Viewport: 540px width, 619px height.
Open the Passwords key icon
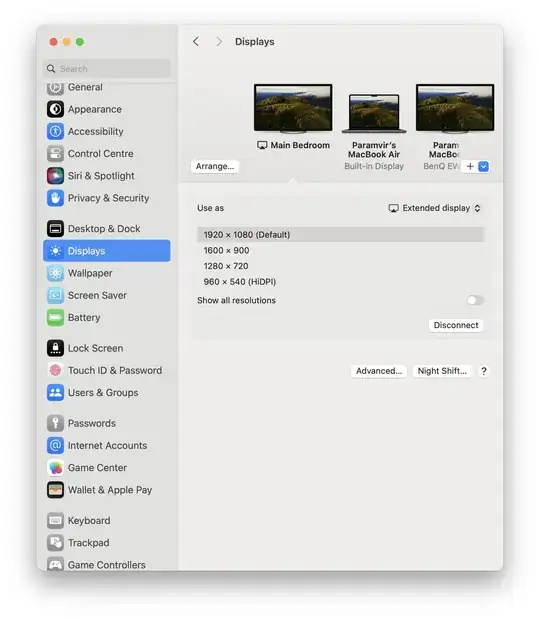[55, 423]
